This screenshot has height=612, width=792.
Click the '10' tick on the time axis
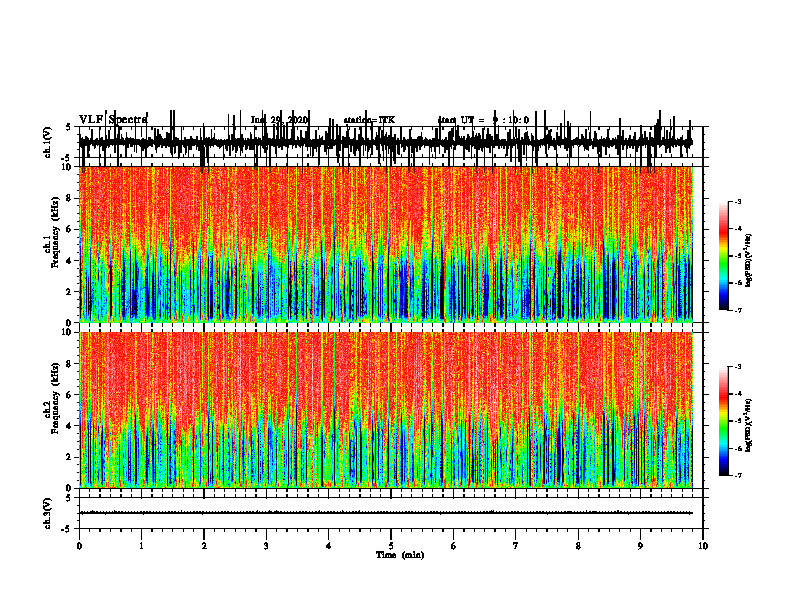703,546
